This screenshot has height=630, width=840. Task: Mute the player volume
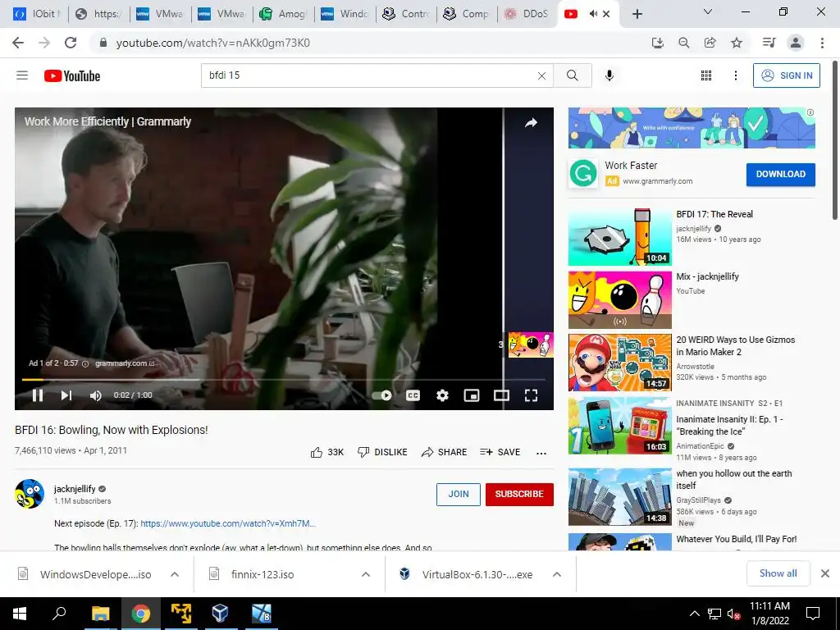(x=95, y=395)
